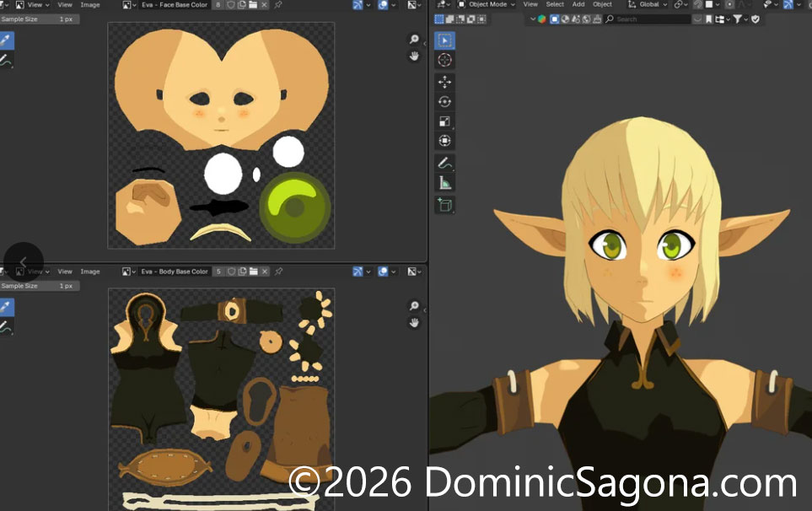Select the Measure tool in 3D viewport
This screenshot has height=511, width=812.
(x=444, y=182)
